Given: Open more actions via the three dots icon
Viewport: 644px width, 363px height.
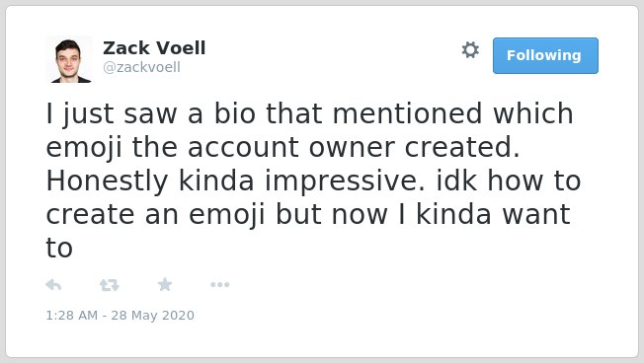Looking at the screenshot, I should click(219, 284).
